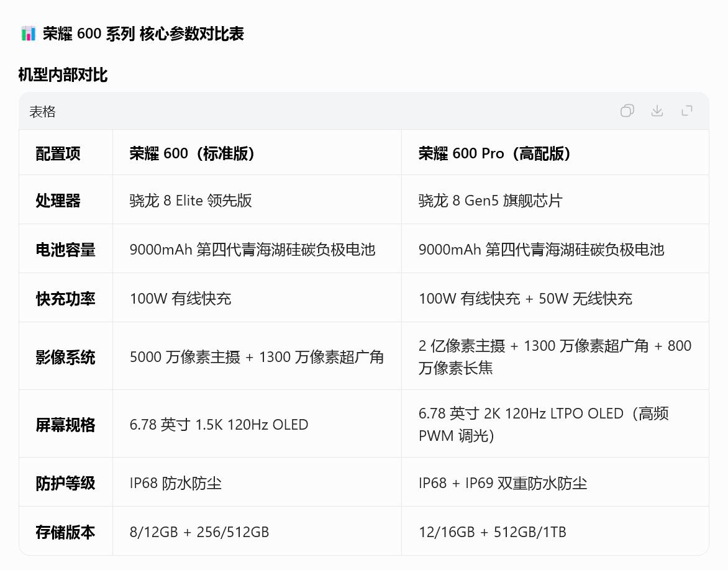Click the 屏幕规格 row label
Screen dimensions: 728x570
click(x=65, y=425)
